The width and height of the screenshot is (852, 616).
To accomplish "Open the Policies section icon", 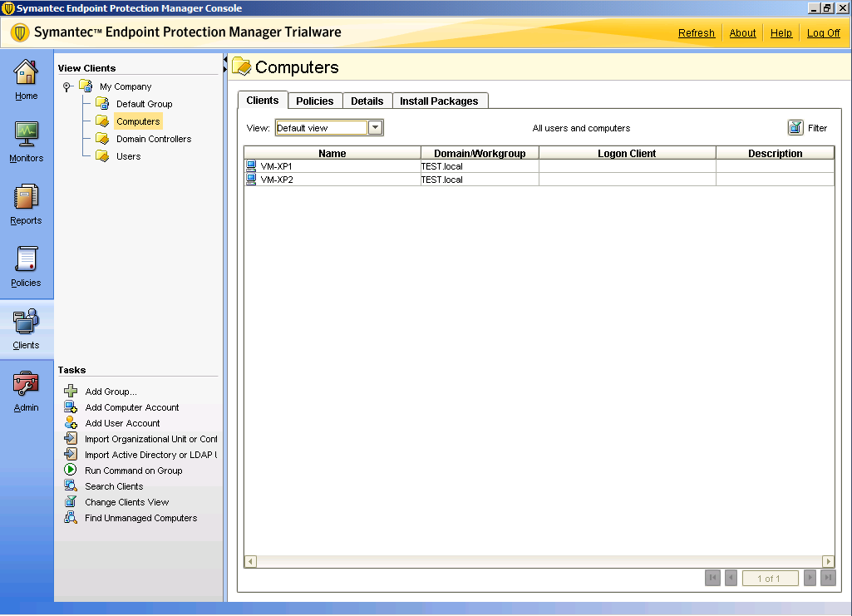I will coord(26,259).
